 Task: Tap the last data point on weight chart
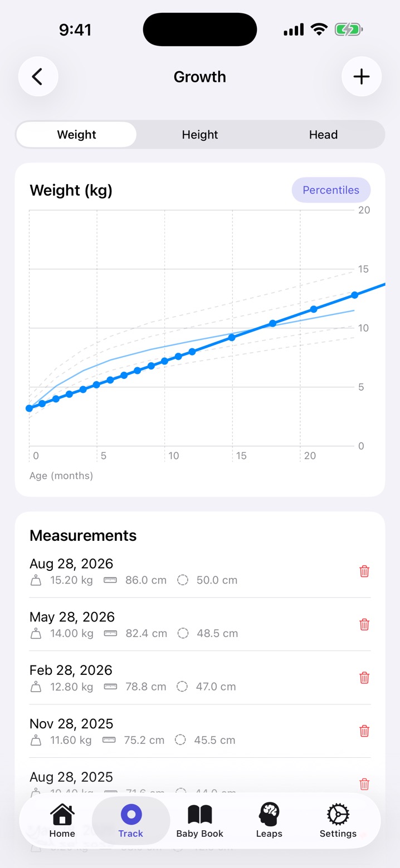coord(354,295)
